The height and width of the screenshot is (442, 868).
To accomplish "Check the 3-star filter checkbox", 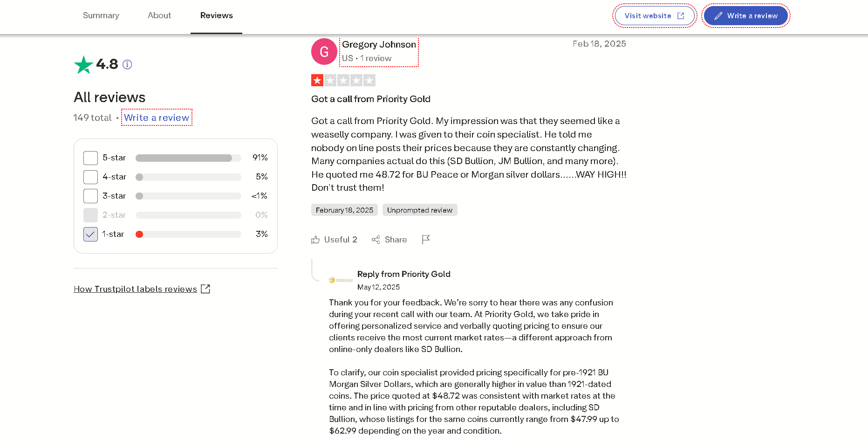I will click(90, 196).
